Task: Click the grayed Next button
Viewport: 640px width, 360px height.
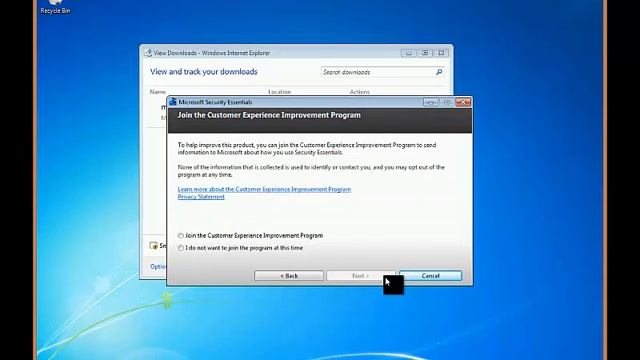Action: click(x=360, y=276)
